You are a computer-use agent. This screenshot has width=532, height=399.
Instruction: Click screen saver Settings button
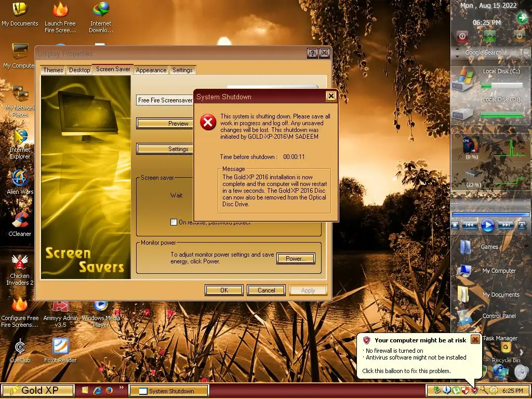[165, 149]
